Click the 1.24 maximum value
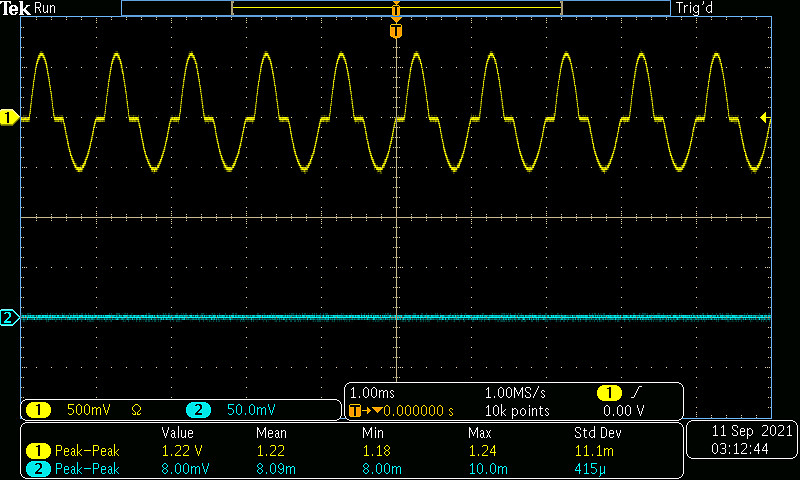The height and width of the screenshot is (480, 800). point(483,451)
